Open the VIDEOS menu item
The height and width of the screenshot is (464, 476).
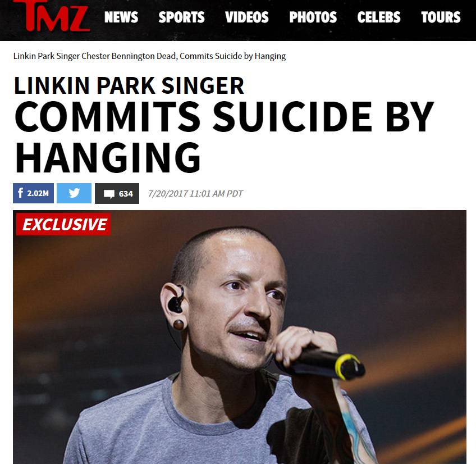(x=247, y=17)
